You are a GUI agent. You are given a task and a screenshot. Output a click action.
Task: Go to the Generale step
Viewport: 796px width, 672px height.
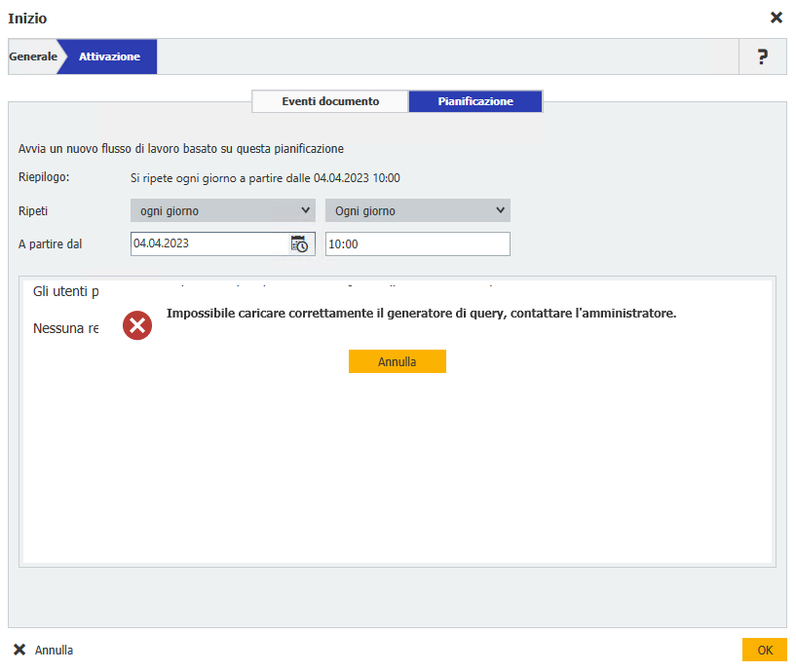click(33, 56)
